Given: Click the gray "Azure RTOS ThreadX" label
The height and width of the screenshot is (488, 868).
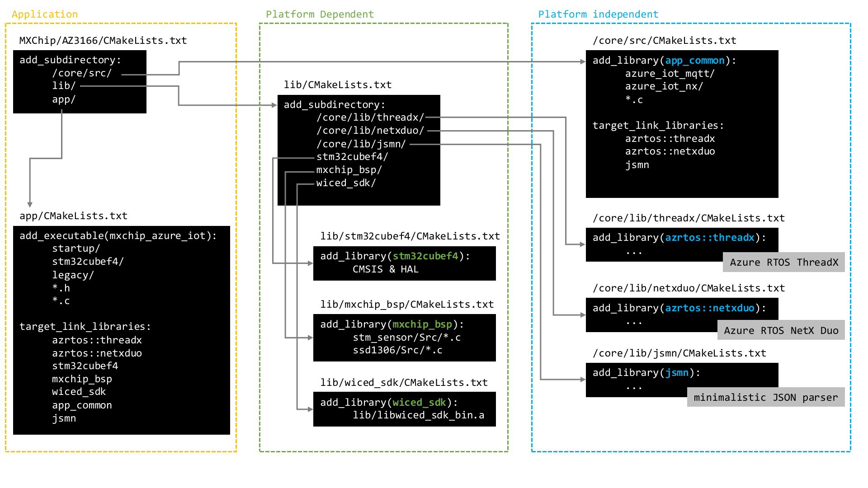Looking at the screenshot, I should click(x=784, y=263).
